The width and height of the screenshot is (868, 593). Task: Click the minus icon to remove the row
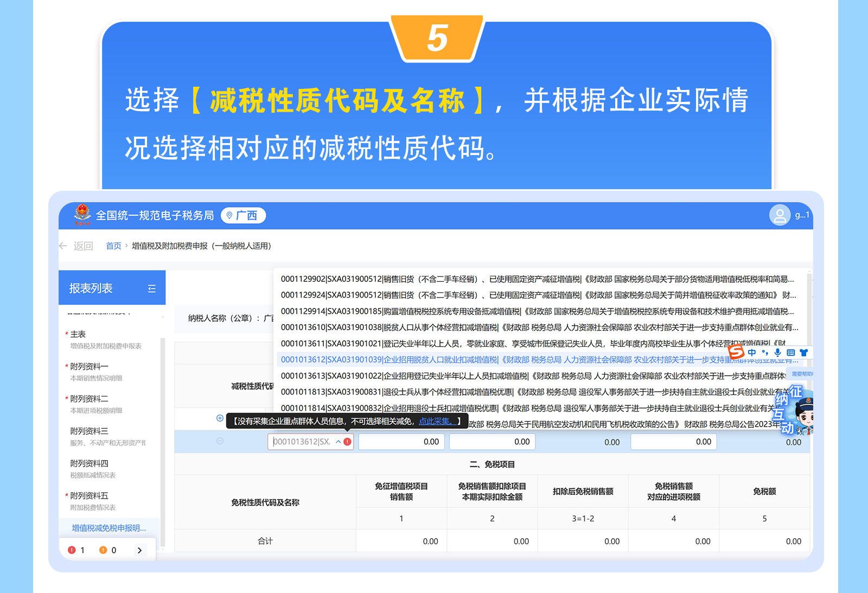click(x=219, y=441)
